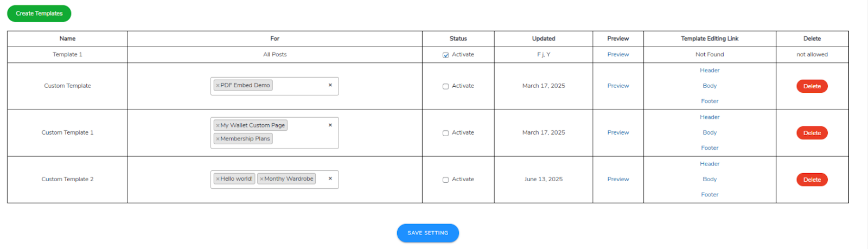Remove the Membership Plans tag
This screenshot has height=249, width=868.
tap(218, 139)
